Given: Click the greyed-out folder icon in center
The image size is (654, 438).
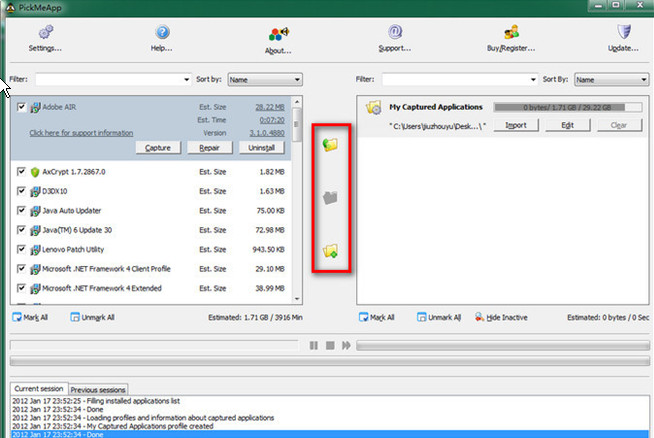Looking at the screenshot, I should (x=330, y=197).
